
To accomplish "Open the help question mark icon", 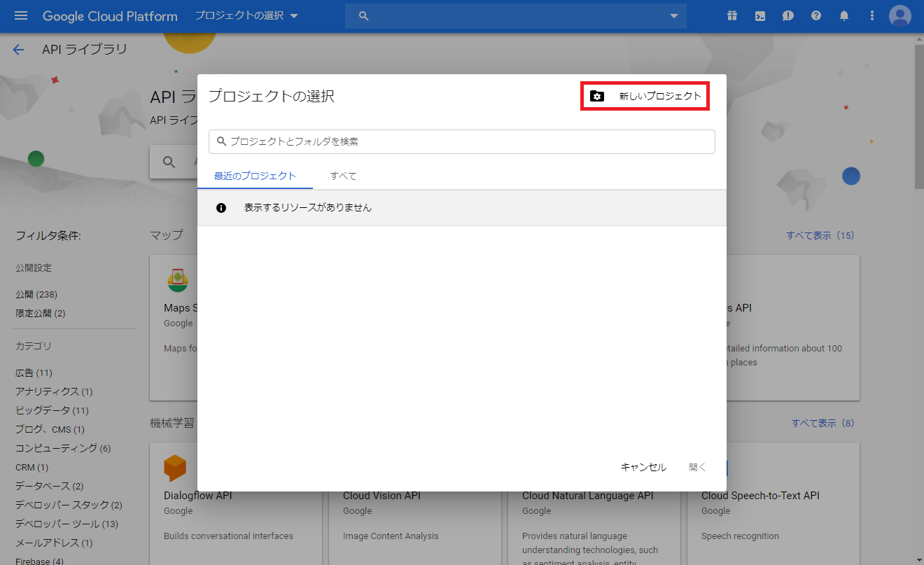I will (x=816, y=15).
